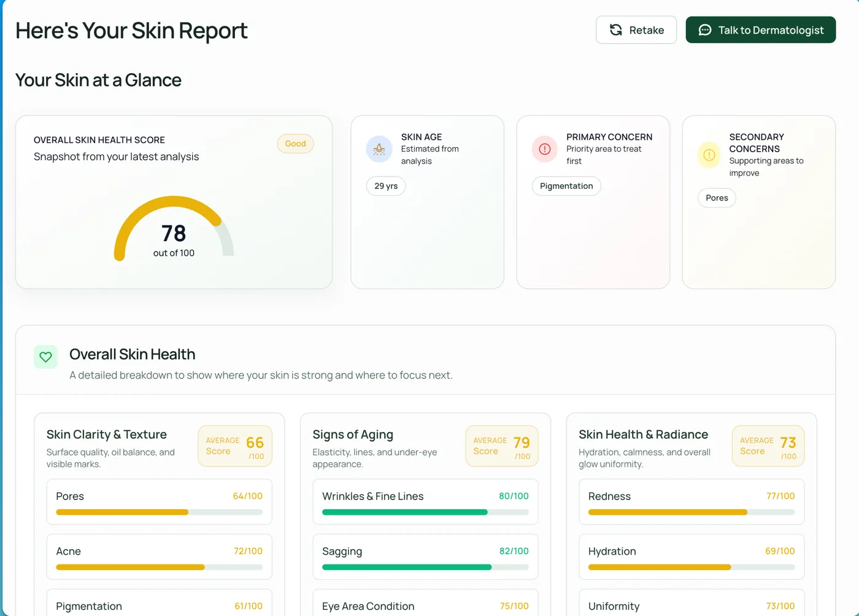Click the Primary Concern alert icon
This screenshot has height=616, width=859.
[545, 149]
